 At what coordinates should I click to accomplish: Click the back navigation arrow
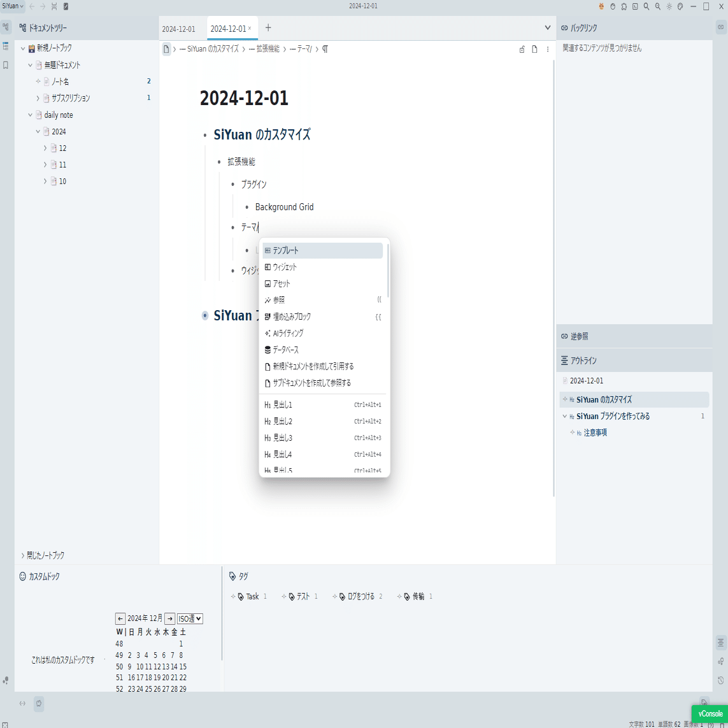[x=32, y=6]
